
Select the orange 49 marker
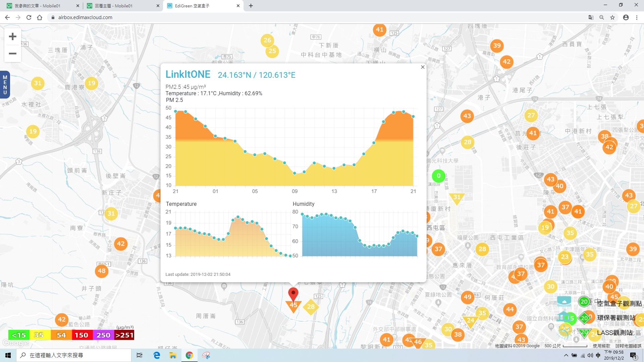pos(468,297)
